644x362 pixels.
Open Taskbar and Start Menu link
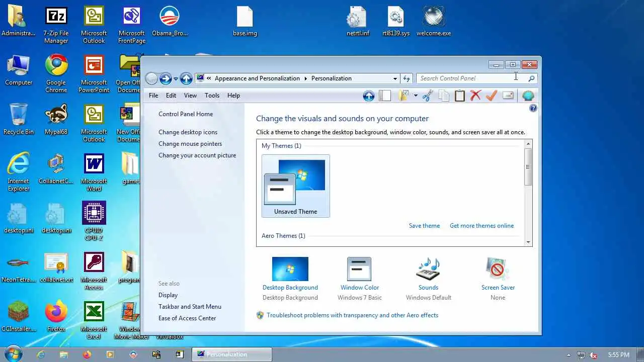(x=190, y=307)
